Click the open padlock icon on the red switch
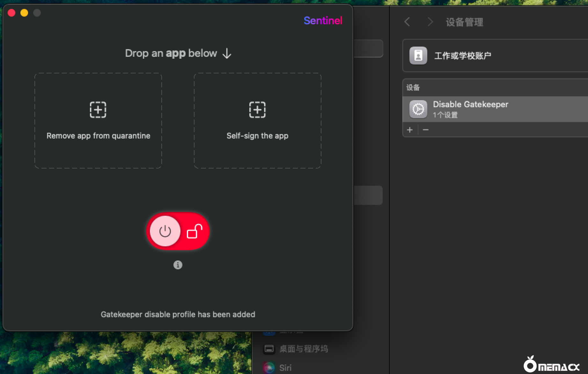 (x=195, y=231)
